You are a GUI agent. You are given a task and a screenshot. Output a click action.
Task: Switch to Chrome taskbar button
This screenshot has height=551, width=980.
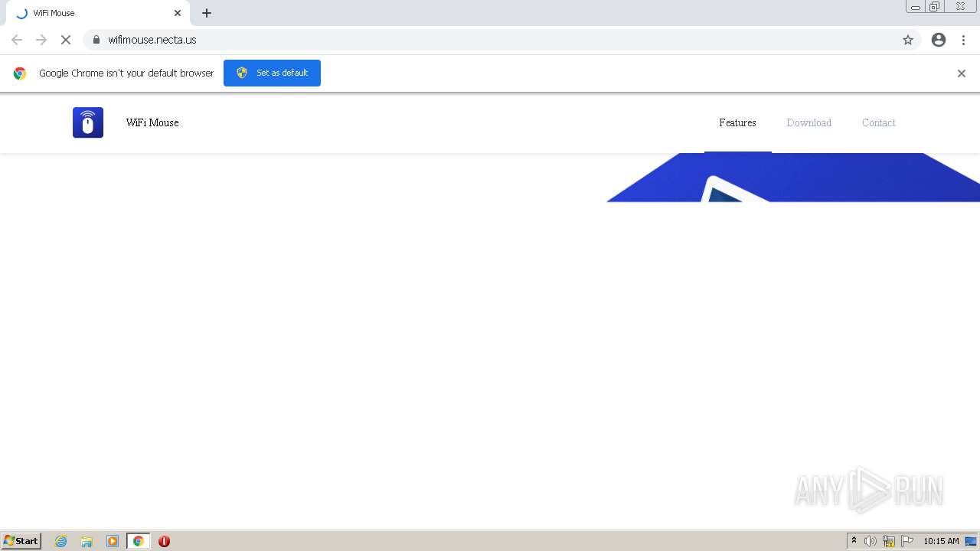pos(138,541)
